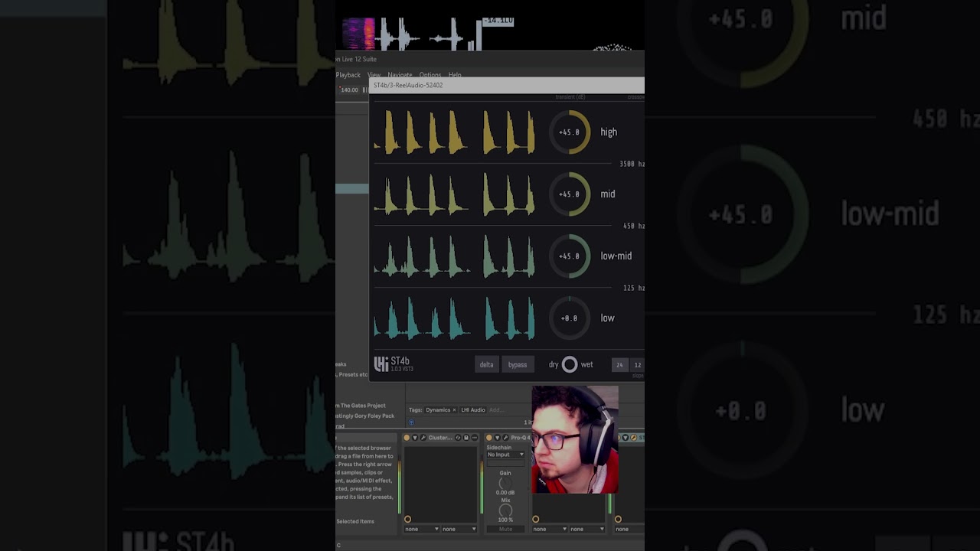Click the 3500 hz crossover value
This screenshot has height=551, width=980.
click(x=632, y=164)
